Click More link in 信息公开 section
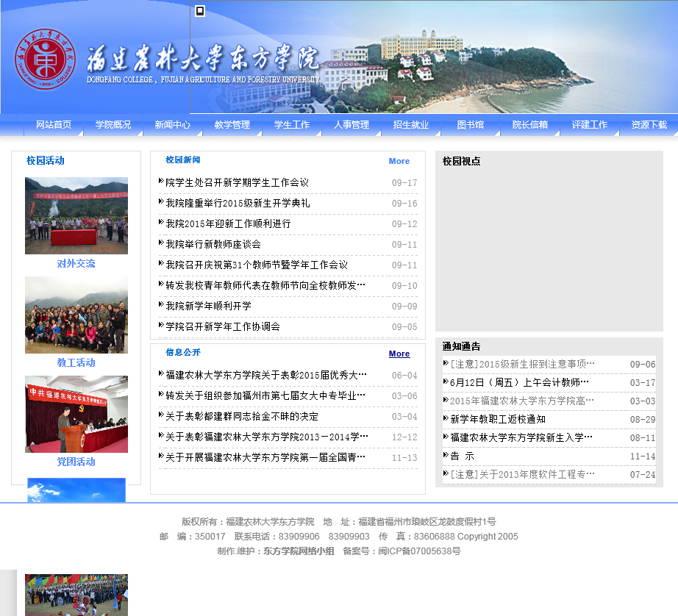Screen dimensions: 678x616 coord(399,354)
